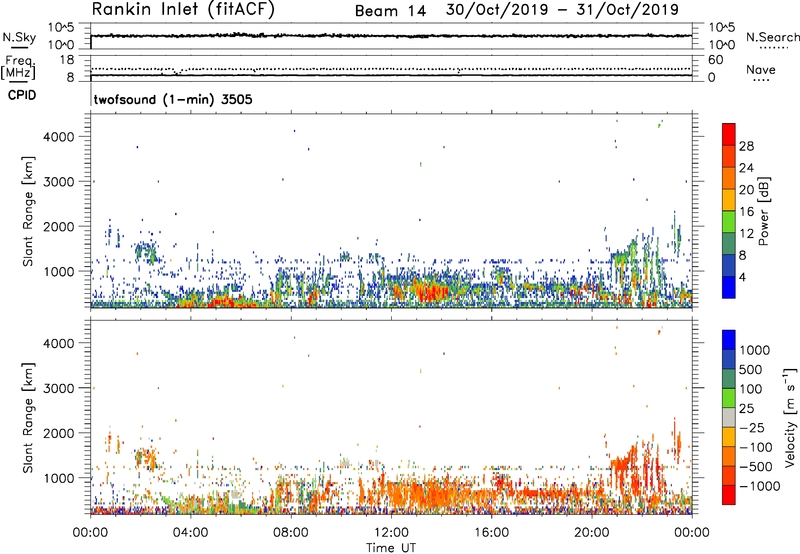Image resolution: width=800 pixels, height=554 pixels.
Task: Click the "N.Search" legend label
Action: (773, 37)
